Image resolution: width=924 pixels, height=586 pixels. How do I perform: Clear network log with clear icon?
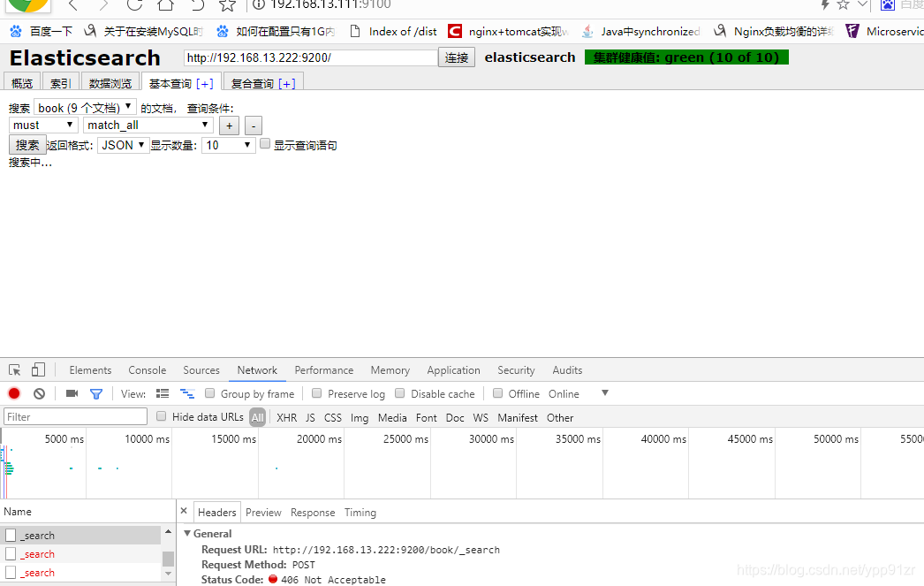(x=40, y=393)
